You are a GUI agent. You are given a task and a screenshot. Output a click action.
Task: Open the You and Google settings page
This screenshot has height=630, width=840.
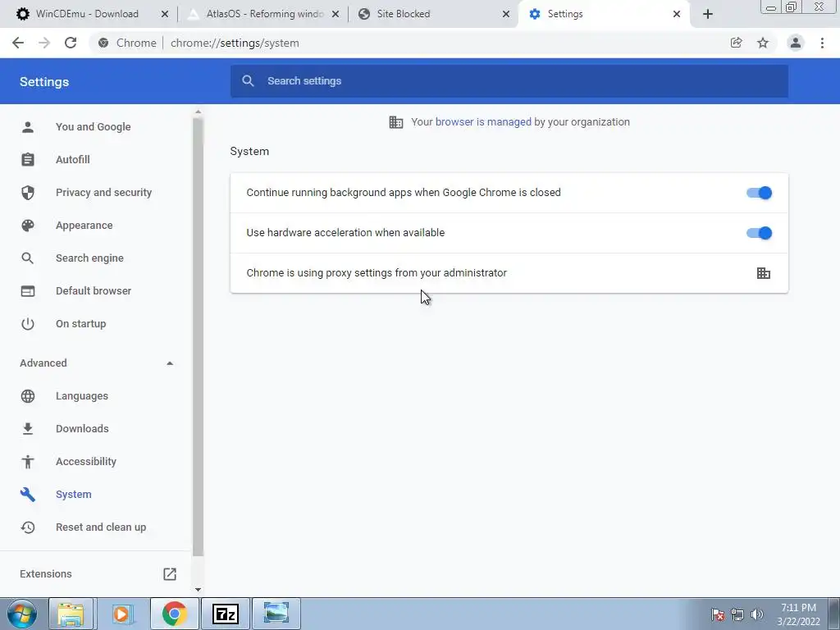pos(94,127)
